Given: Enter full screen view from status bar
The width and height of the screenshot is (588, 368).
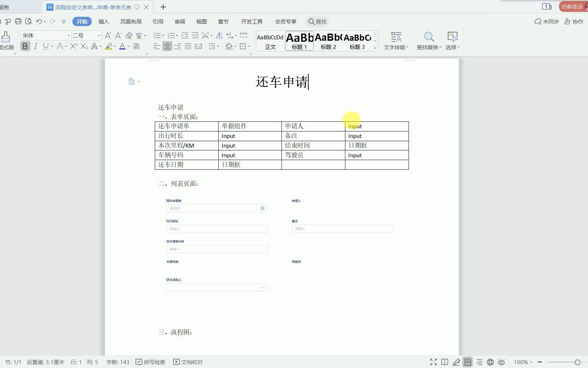Looking at the screenshot, I should point(434,362).
